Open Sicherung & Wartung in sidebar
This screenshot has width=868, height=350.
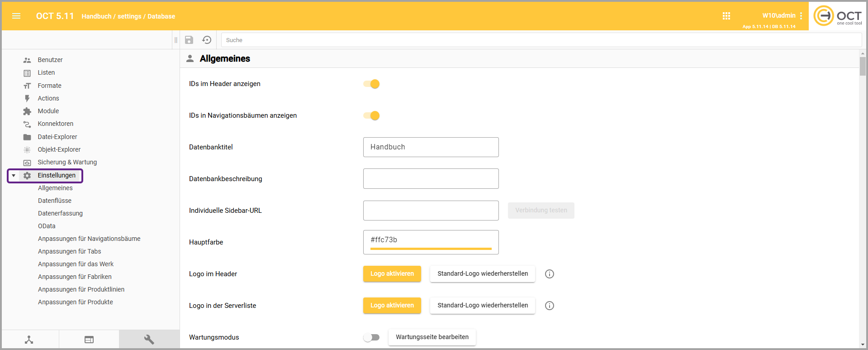(67, 162)
